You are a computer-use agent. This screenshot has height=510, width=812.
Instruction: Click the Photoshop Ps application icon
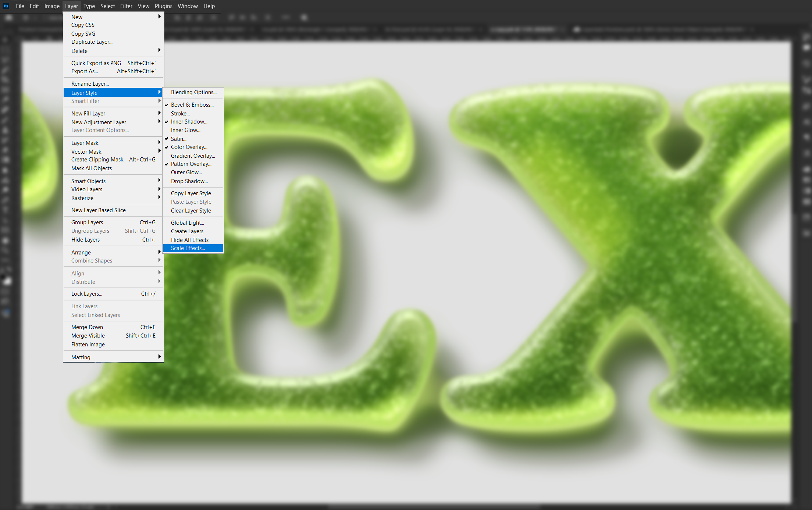pos(6,6)
